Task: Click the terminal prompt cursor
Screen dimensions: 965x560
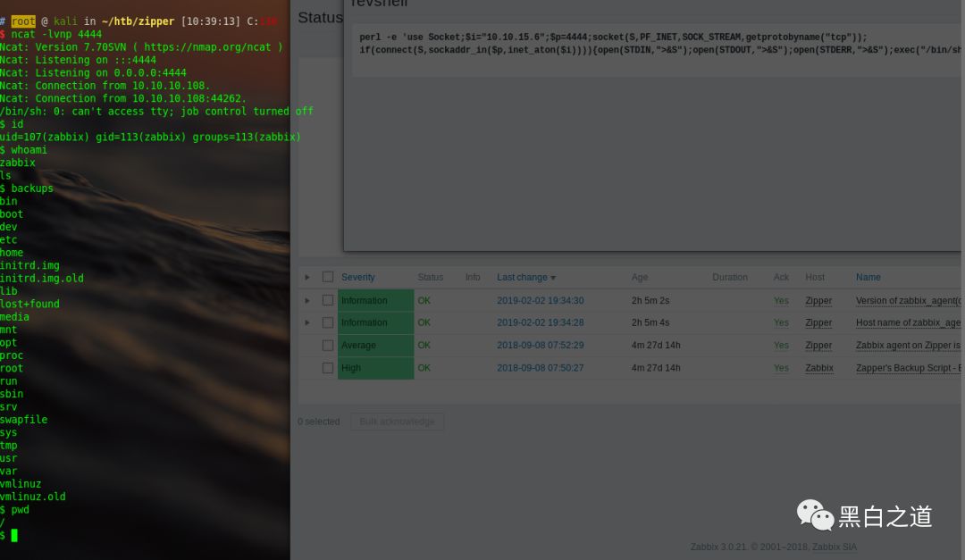Action: pos(14,535)
